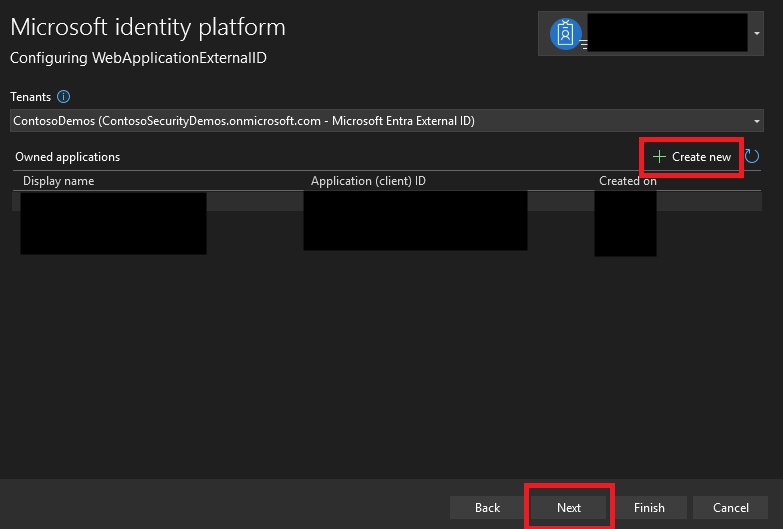This screenshot has width=783, height=529.
Task: Refresh the owned applications list
Action: (752, 156)
